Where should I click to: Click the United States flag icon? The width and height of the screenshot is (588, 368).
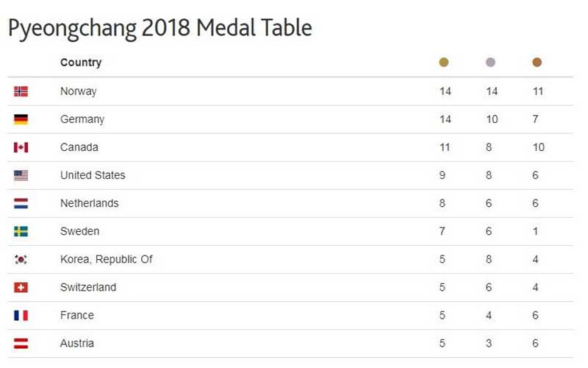[21, 175]
